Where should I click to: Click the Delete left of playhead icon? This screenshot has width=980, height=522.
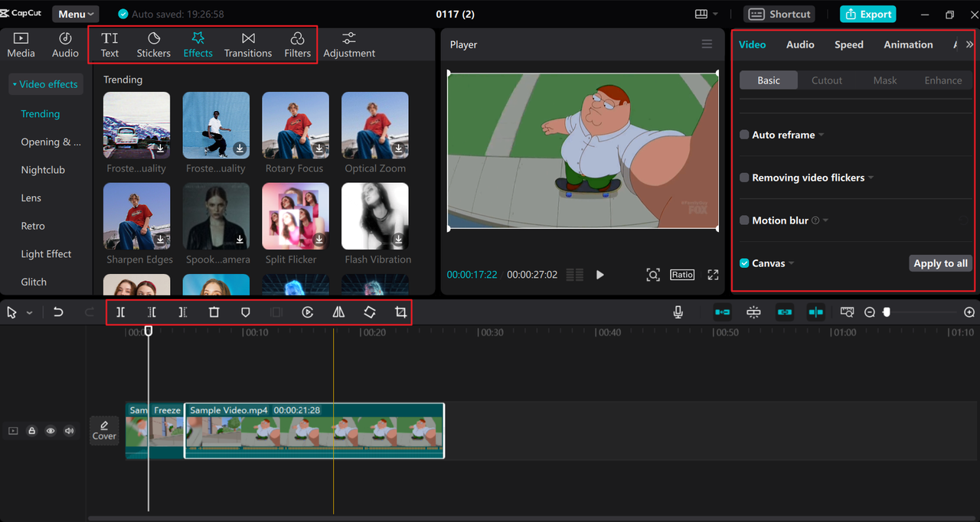pos(152,312)
